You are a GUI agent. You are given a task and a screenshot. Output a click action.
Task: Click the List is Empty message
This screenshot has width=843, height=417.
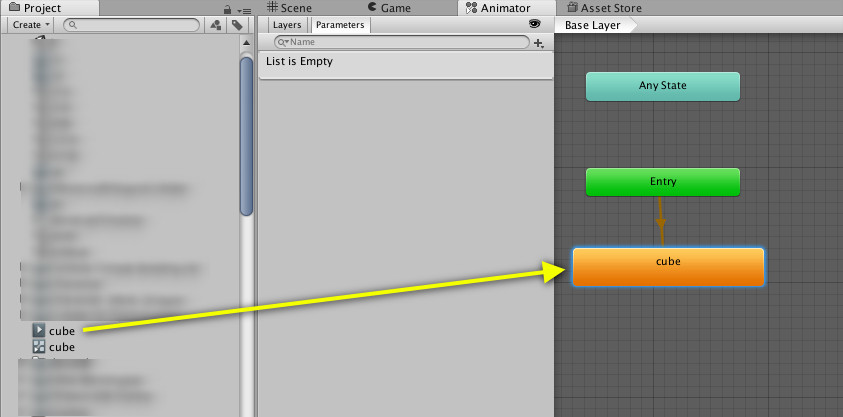299,61
